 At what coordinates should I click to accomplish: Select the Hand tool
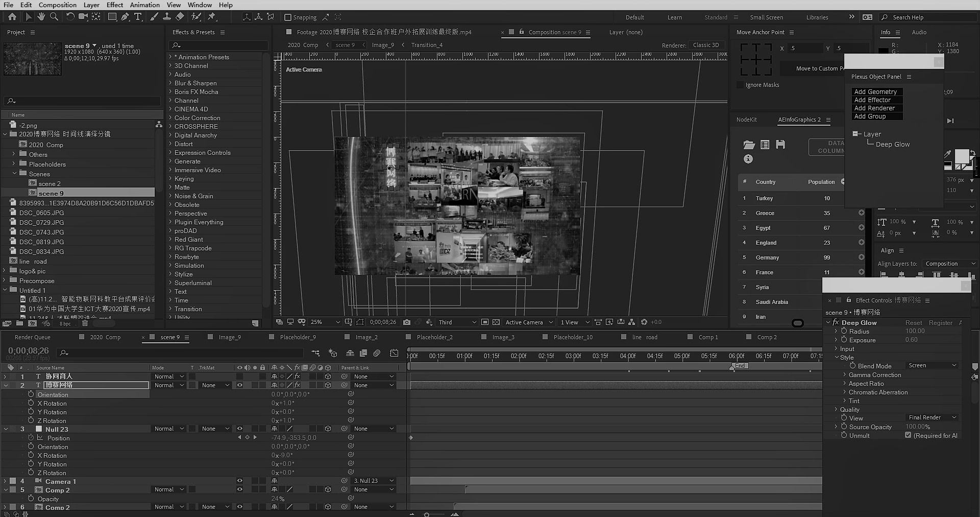tap(41, 17)
